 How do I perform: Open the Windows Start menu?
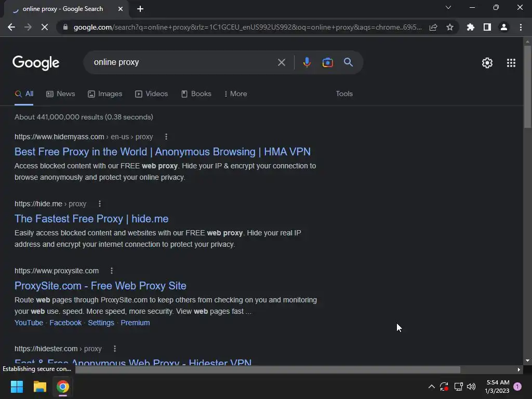(x=17, y=387)
